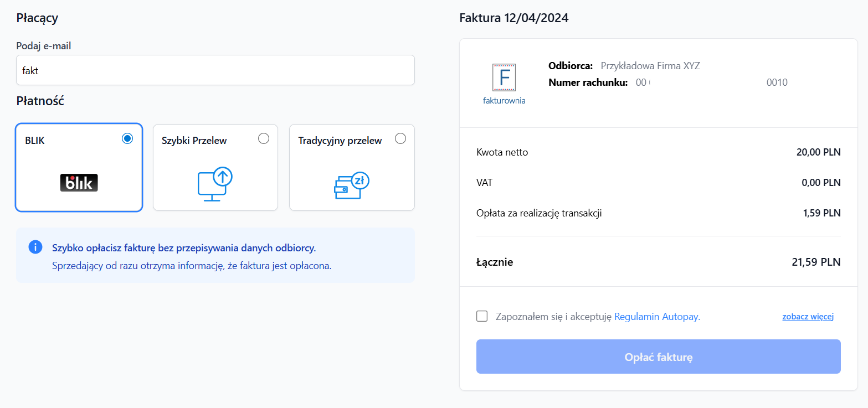Click the Szybko opłacisz fakturę info headline

pos(184,247)
